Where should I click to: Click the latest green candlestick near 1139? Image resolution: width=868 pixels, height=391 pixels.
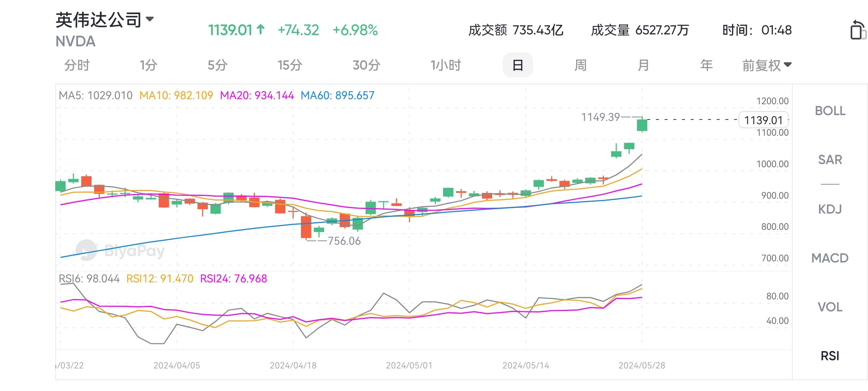(x=642, y=125)
